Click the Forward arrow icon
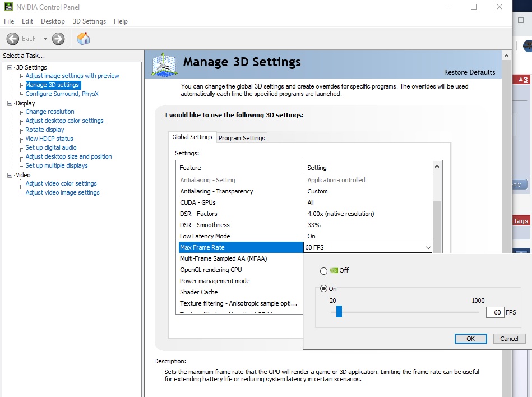 (x=58, y=39)
